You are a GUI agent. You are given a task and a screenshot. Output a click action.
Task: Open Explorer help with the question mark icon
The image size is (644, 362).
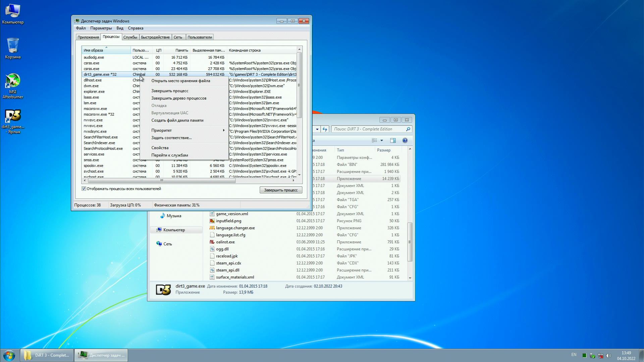405,140
